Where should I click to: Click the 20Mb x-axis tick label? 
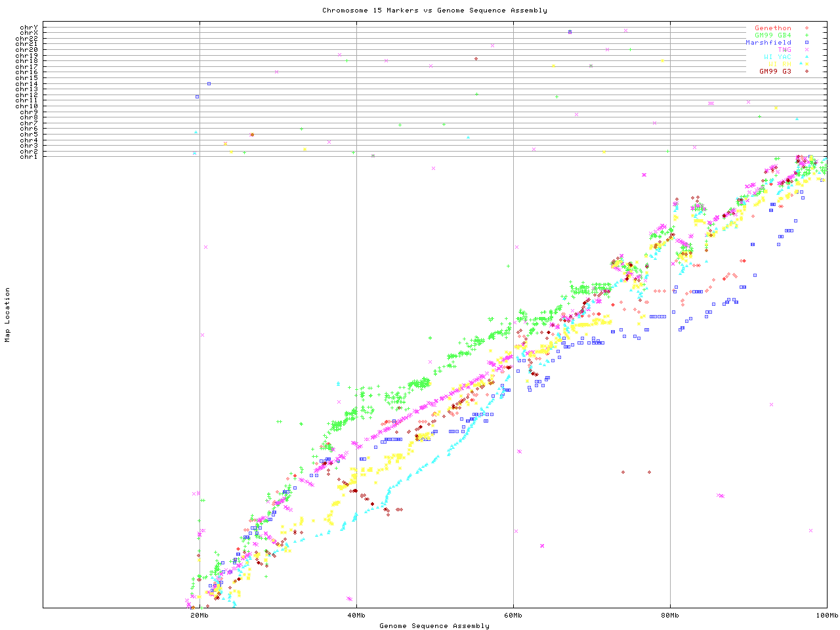[199, 616]
